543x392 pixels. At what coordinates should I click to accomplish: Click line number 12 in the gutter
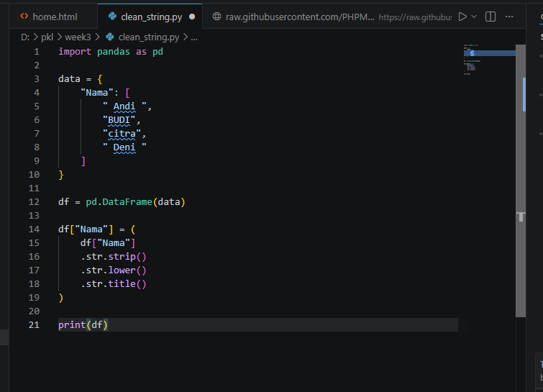[34, 202]
